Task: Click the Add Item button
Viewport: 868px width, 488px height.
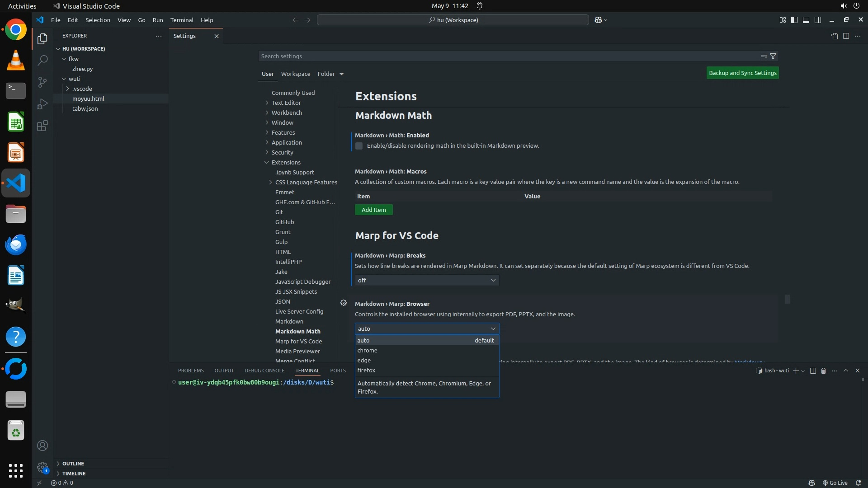Action: [x=373, y=210]
